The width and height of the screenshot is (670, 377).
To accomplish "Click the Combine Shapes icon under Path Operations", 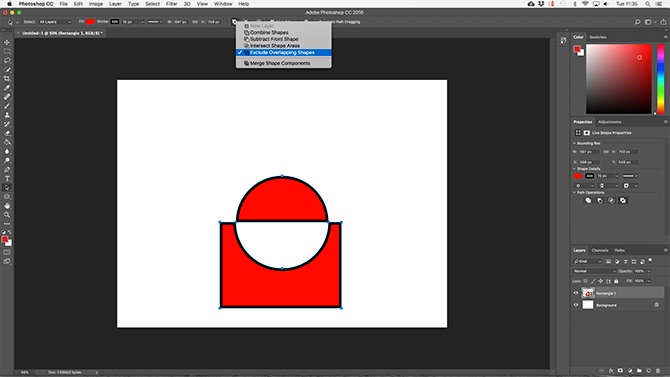I will pos(588,200).
